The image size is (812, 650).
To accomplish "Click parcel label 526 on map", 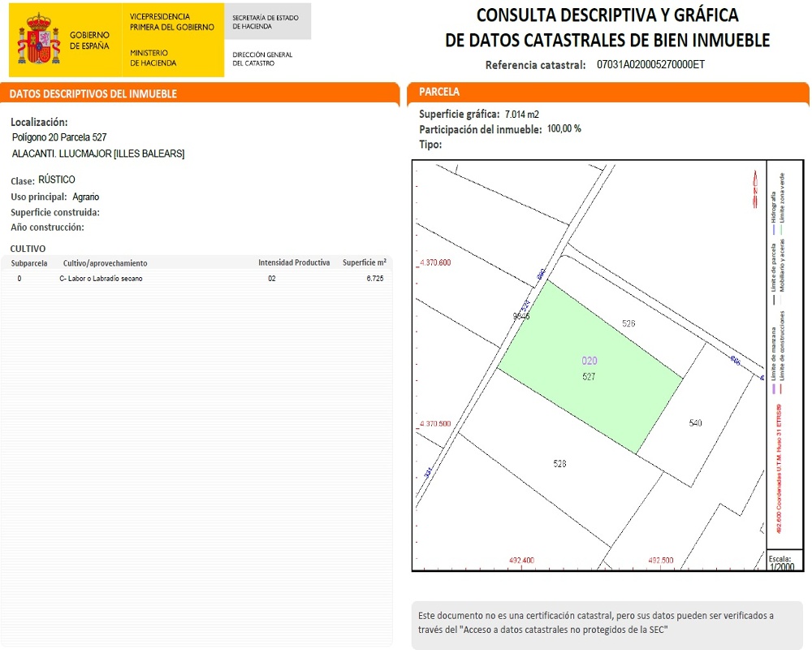I will point(628,323).
